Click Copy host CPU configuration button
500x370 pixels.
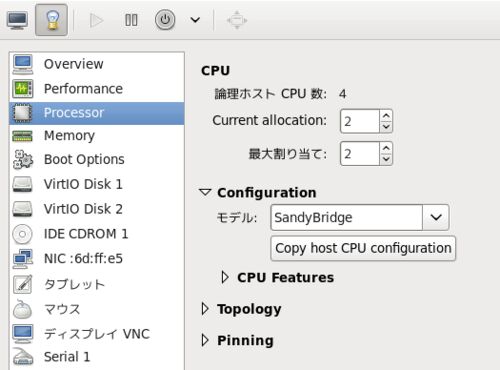coord(363,248)
